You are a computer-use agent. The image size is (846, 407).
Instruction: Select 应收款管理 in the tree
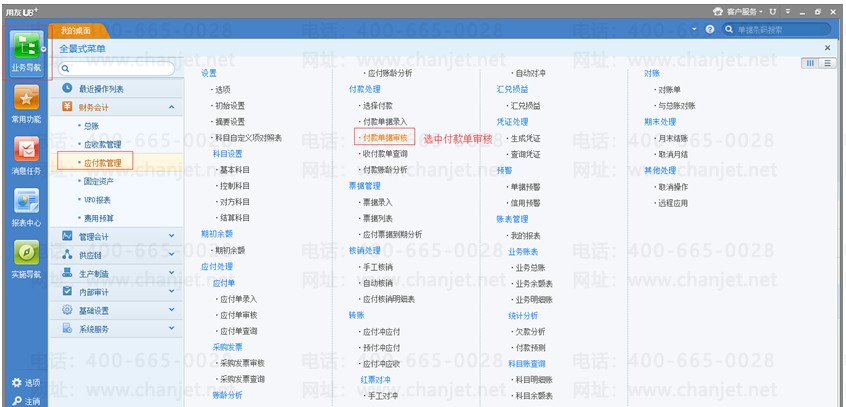tap(103, 144)
